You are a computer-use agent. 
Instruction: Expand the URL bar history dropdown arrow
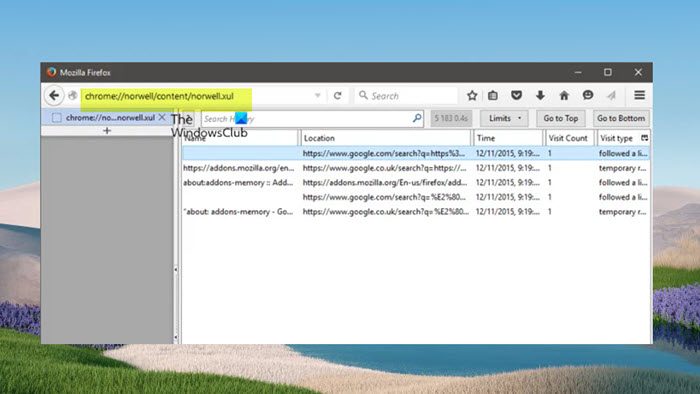[x=317, y=95]
